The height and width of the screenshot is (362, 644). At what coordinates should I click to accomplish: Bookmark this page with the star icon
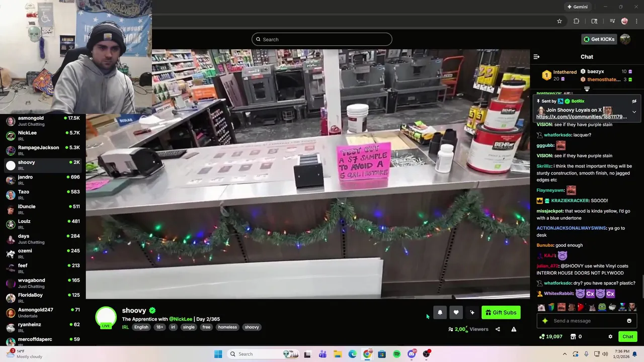(x=559, y=21)
